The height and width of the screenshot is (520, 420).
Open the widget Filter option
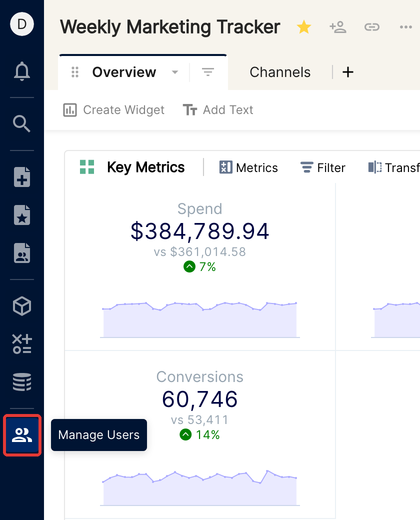(x=323, y=167)
